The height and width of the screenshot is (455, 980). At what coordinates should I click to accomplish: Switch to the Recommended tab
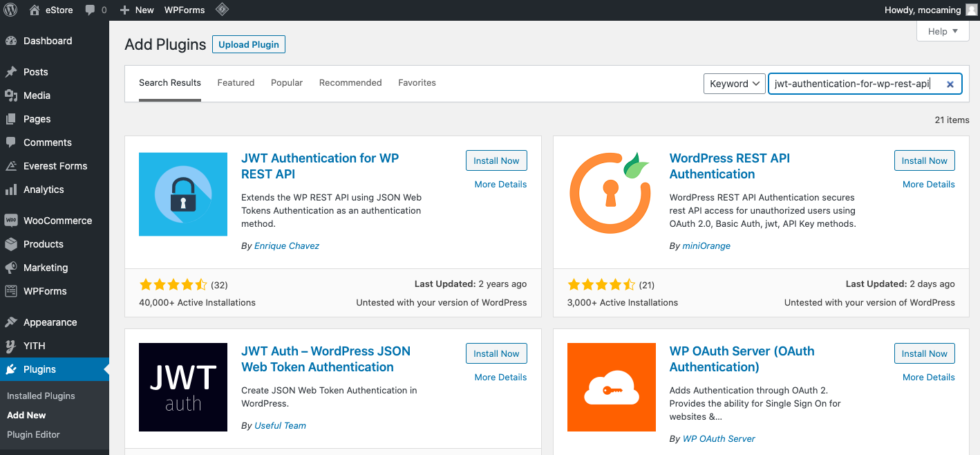350,82
